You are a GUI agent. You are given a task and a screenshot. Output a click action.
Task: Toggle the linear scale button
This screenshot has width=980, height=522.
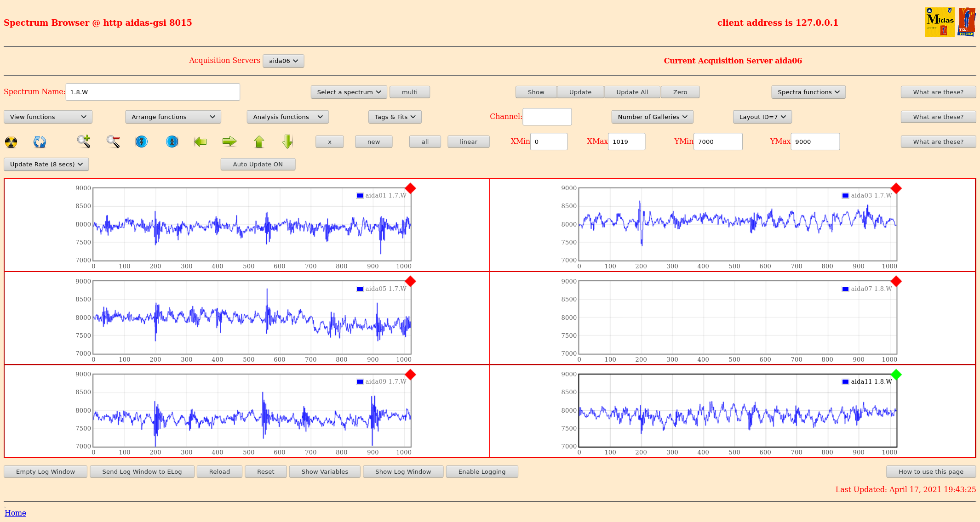coord(468,142)
